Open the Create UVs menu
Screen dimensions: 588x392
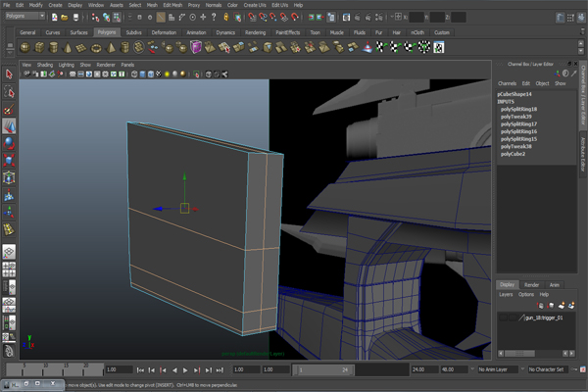point(255,5)
